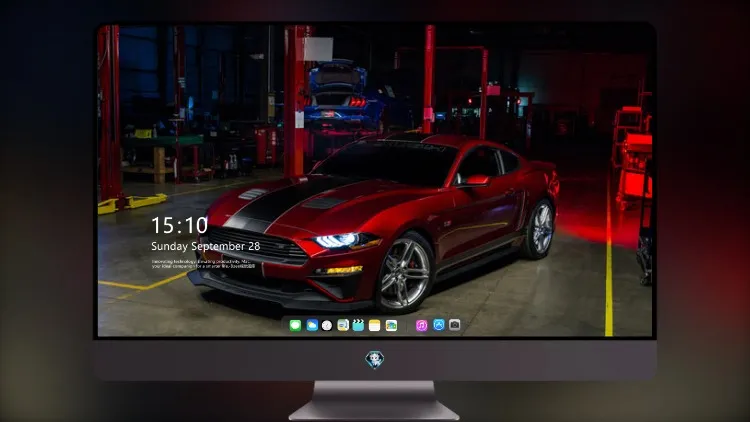
Task: Launch the pink Music app
Action: pyautogui.click(x=421, y=325)
